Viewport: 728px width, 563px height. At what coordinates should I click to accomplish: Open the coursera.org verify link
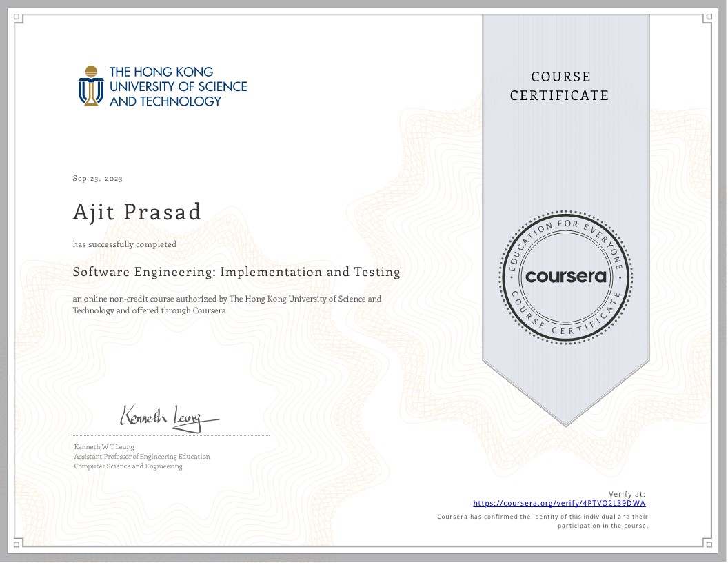coord(559,503)
